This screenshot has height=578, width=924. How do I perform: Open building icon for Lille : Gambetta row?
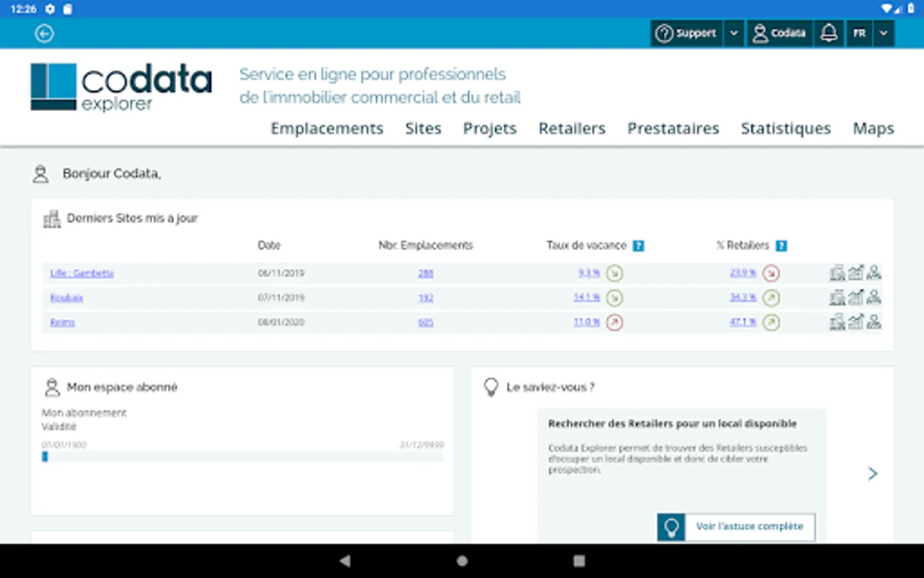coord(837,273)
